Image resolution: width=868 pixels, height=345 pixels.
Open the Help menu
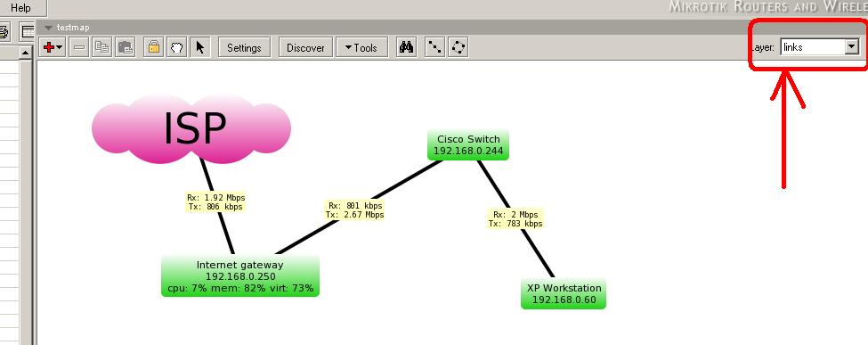click(21, 8)
